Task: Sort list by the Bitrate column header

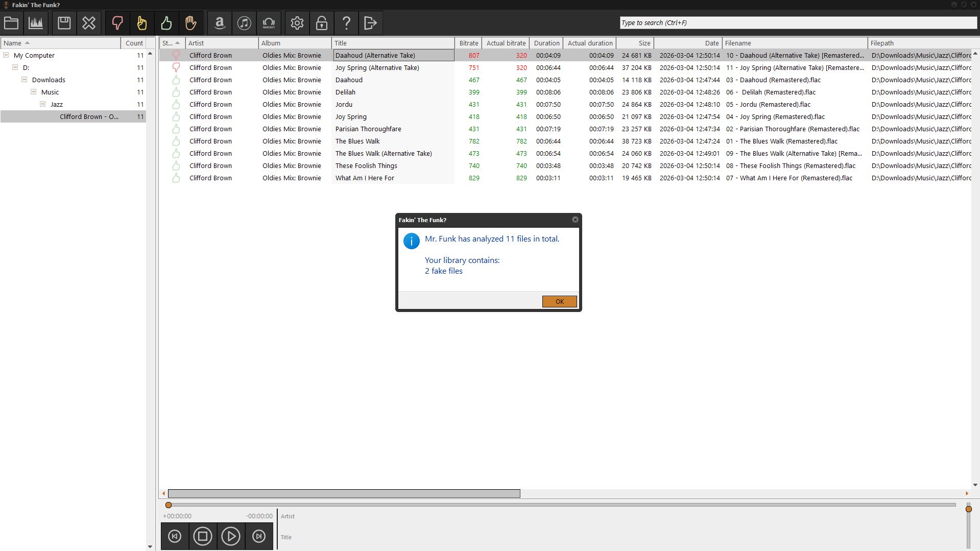Action: (468, 43)
